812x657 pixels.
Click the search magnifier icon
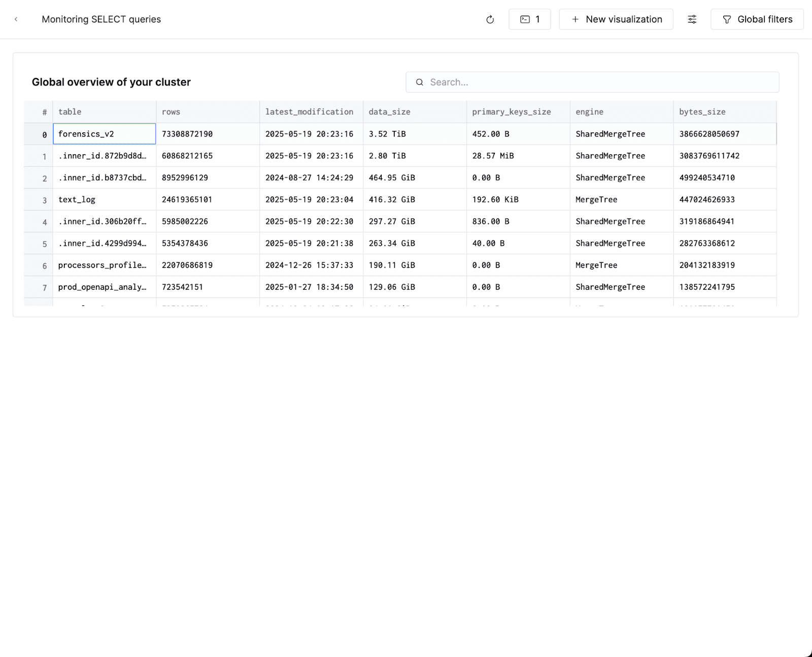pos(420,82)
